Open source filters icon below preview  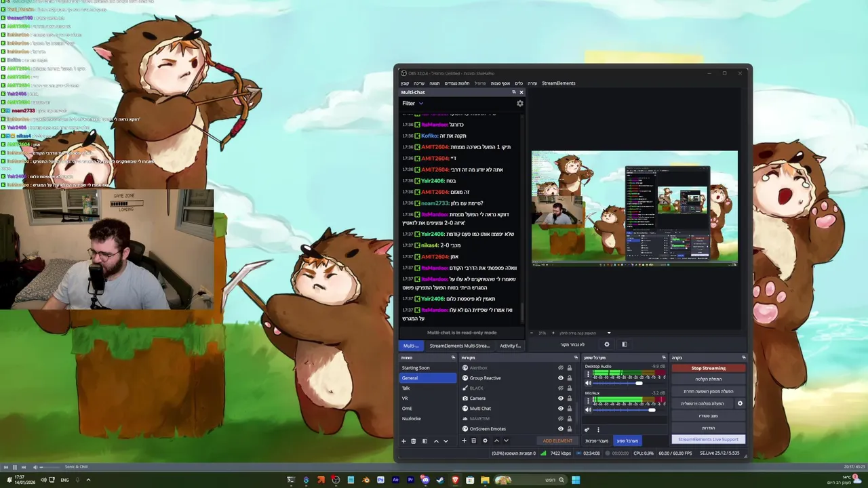point(625,344)
